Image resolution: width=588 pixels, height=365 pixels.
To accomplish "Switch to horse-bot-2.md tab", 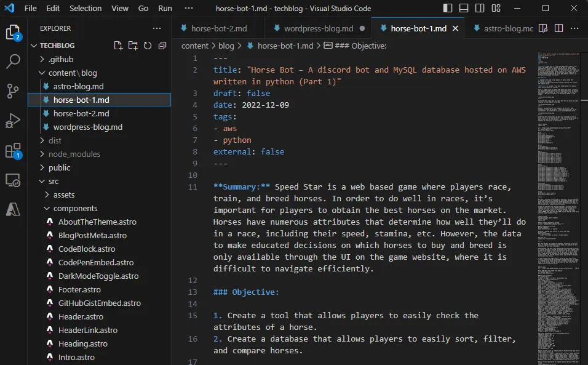I will click(218, 28).
